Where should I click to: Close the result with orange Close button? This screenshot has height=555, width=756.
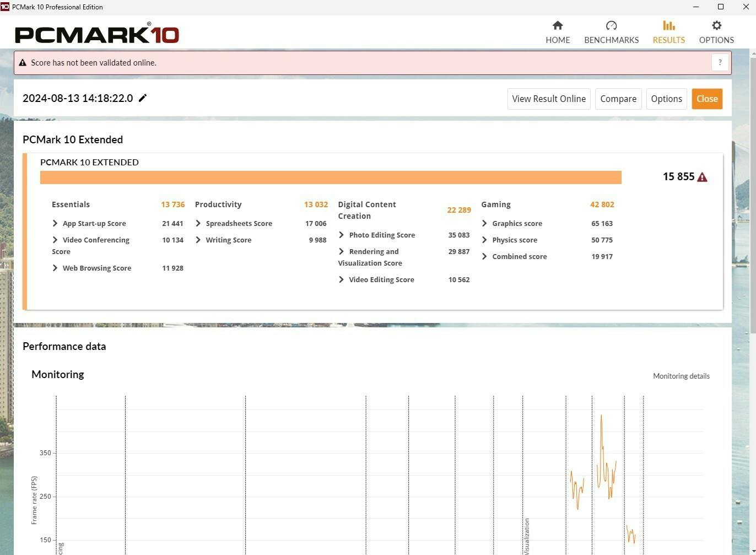pos(706,99)
